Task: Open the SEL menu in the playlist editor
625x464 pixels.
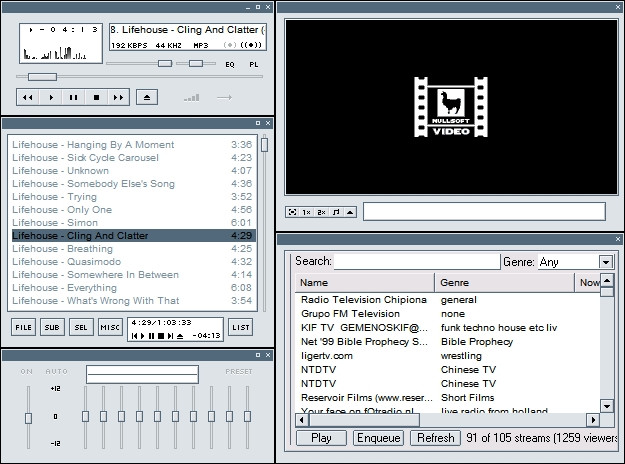Action: [x=81, y=327]
